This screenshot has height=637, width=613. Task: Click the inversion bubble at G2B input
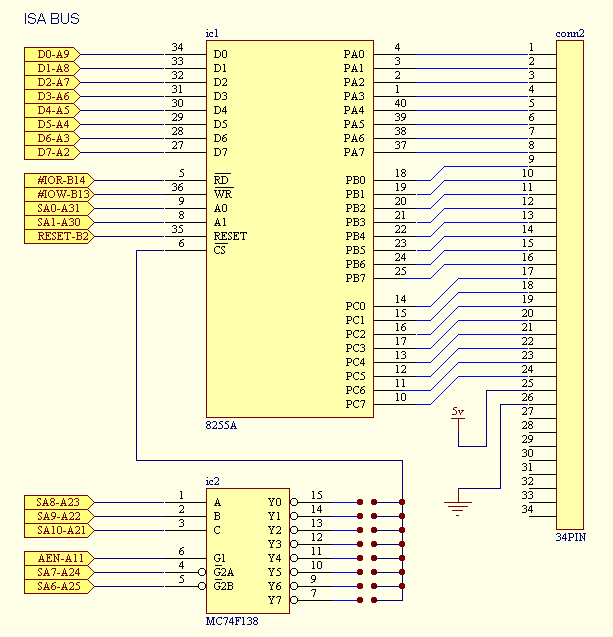202,587
